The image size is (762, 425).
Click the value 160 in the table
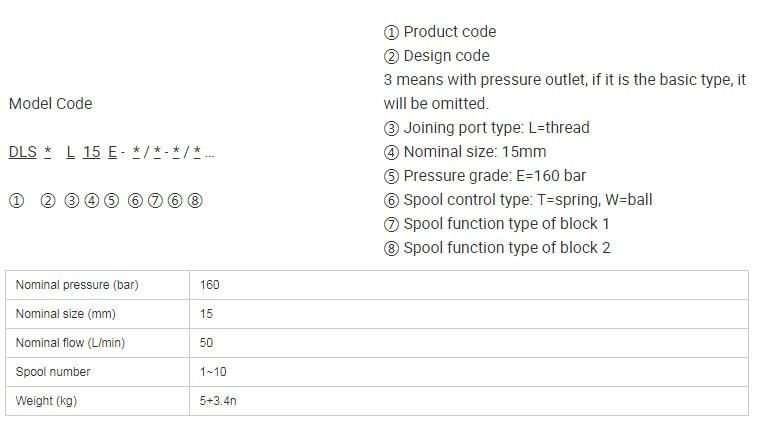(209, 285)
